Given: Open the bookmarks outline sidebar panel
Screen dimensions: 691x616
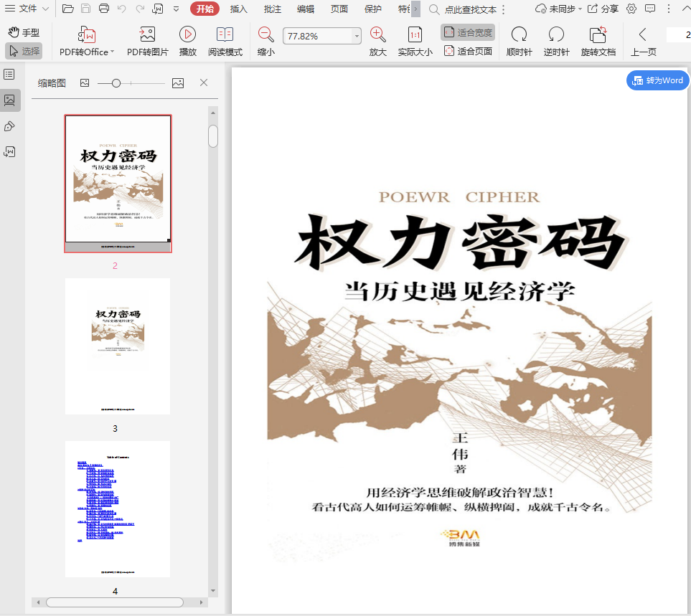Looking at the screenshot, I should click(9, 75).
